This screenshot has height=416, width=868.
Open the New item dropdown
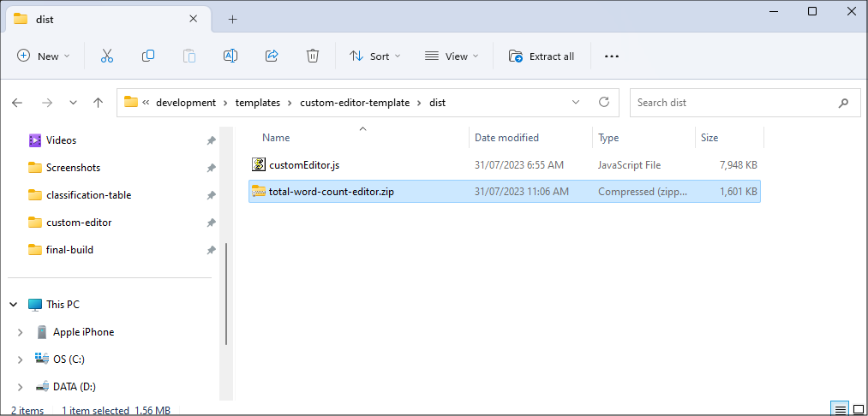[44, 56]
